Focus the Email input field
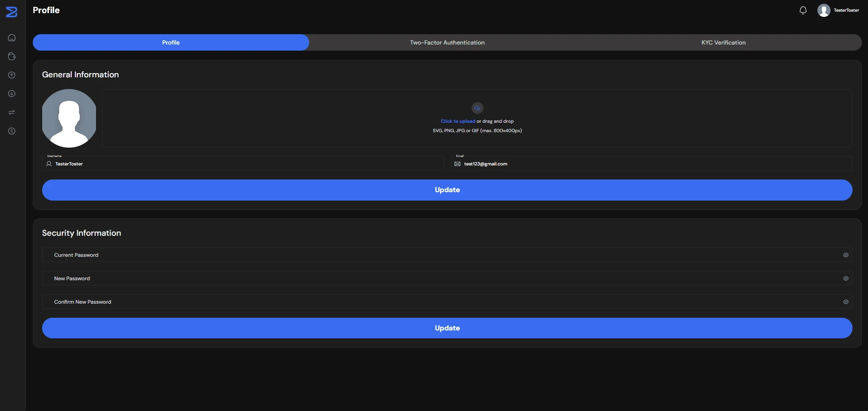 [x=652, y=164]
